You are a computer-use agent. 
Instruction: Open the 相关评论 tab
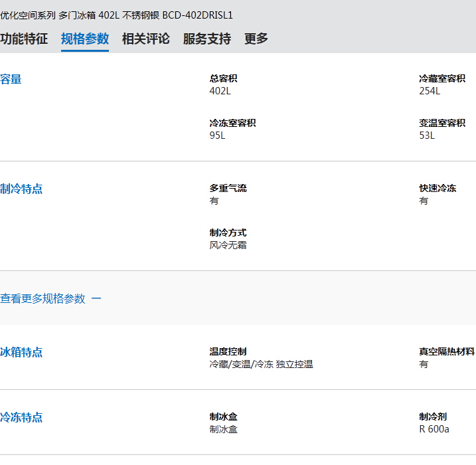click(x=145, y=39)
